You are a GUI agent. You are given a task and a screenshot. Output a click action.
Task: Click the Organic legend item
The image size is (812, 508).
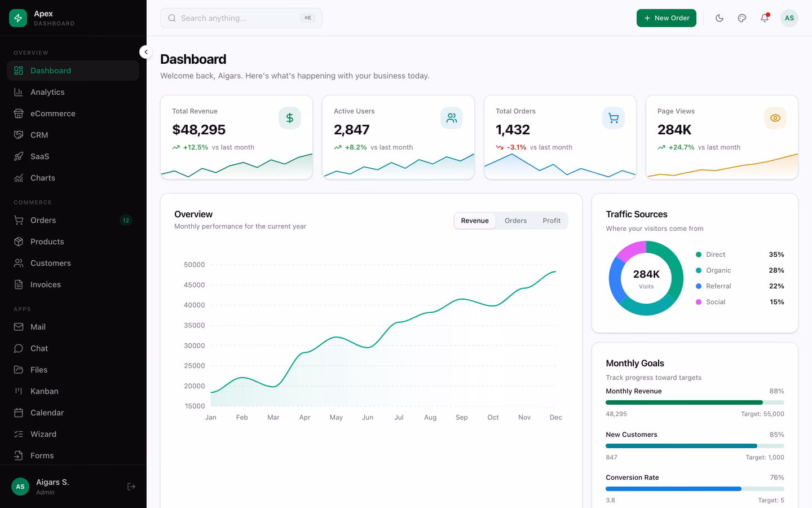click(740, 270)
